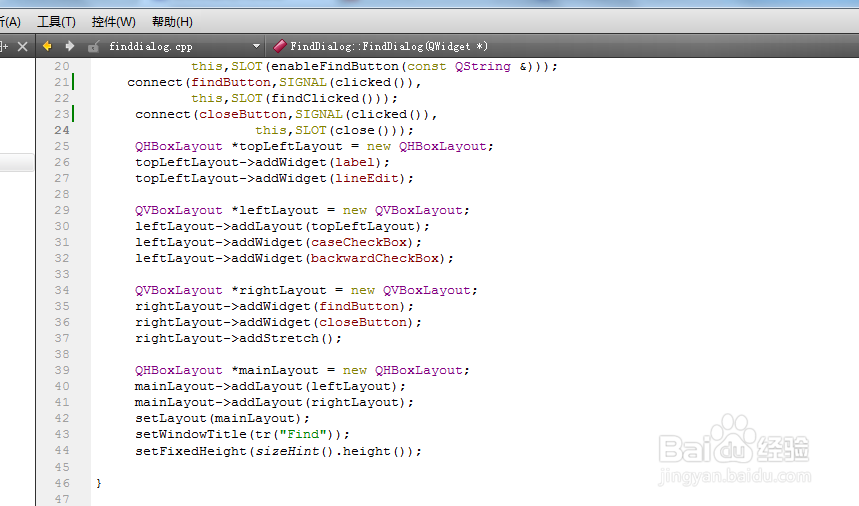Click QString in line 20
This screenshot has height=506, width=859.
pyautogui.click(x=482, y=66)
